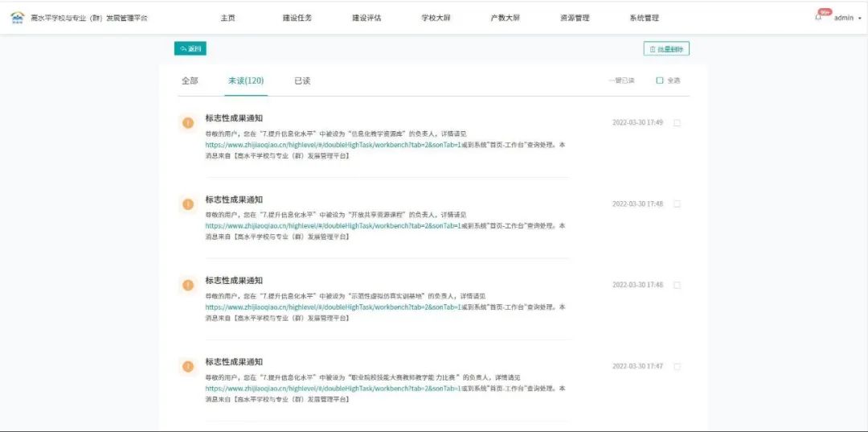This screenshot has height=432, width=868.
Task: Click 标志性成果通知 title of 示范性虚拟仿真实训基地 message
Action: (x=234, y=280)
